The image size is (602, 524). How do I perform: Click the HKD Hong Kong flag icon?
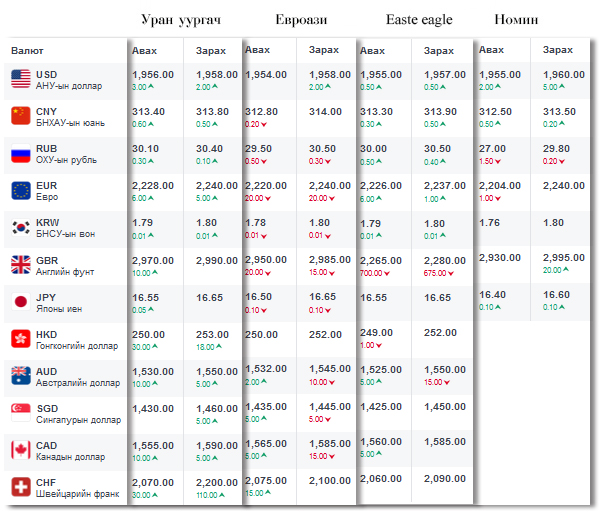pyautogui.click(x=20, y=338)
